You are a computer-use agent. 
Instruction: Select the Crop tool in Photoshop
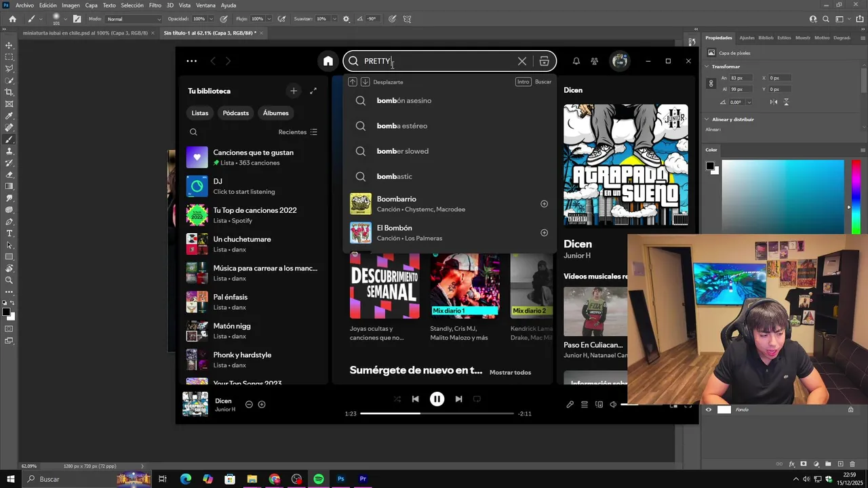[x=9, y=92]
